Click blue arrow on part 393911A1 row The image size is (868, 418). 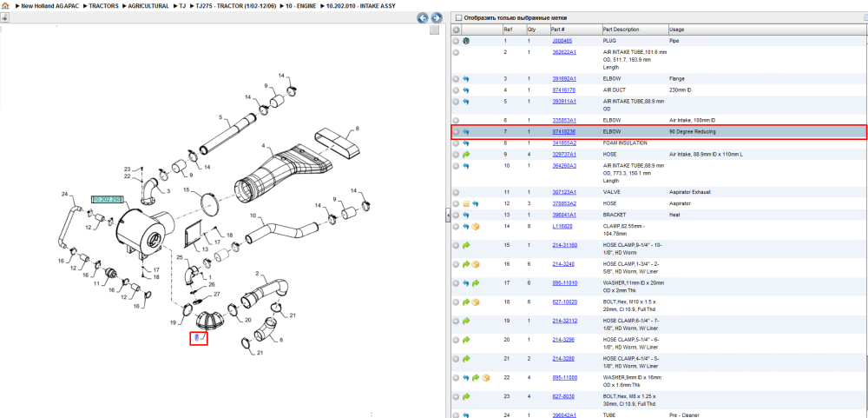pos(465,102)
